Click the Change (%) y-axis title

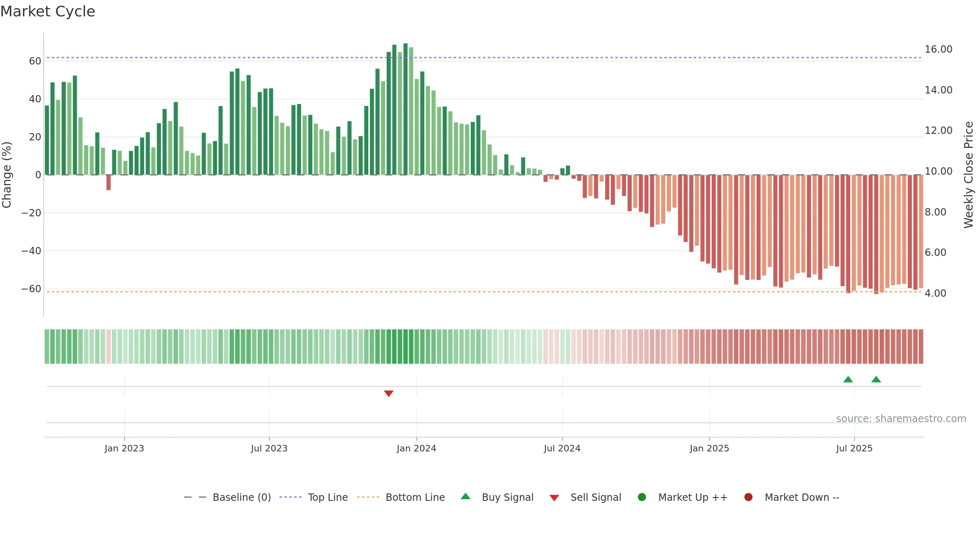[x=7, y=175]
